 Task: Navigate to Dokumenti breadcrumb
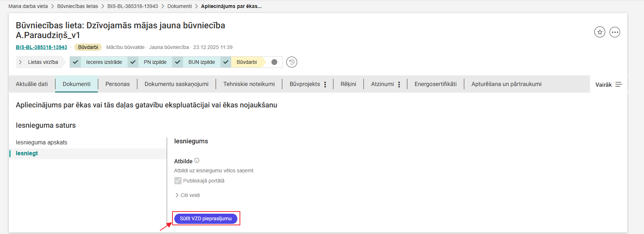coord(179,6)
